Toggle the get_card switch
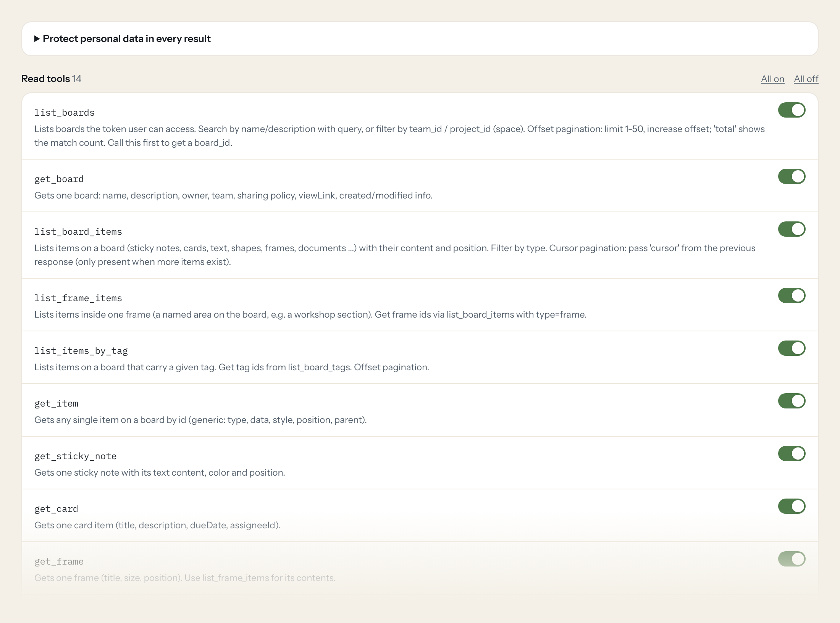The width and height of the screenshot is (840, 623). (792, 506)
